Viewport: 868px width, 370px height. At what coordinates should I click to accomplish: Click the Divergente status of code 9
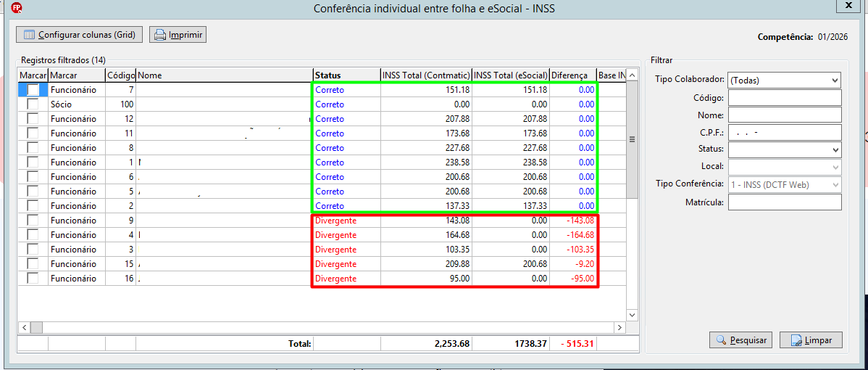336,221
